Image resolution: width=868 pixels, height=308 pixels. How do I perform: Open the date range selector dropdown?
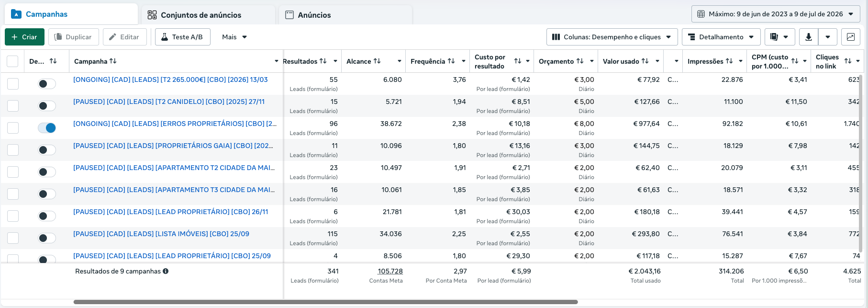(x=776, y=14)
